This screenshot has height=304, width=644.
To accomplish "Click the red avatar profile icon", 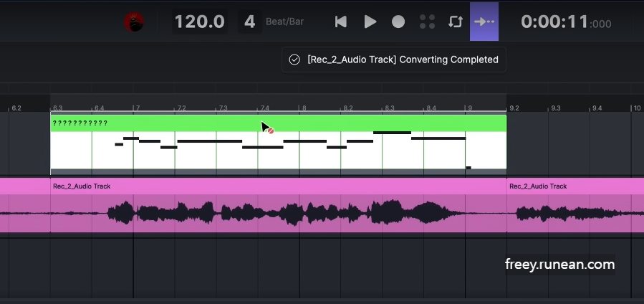I will point(134,22).
